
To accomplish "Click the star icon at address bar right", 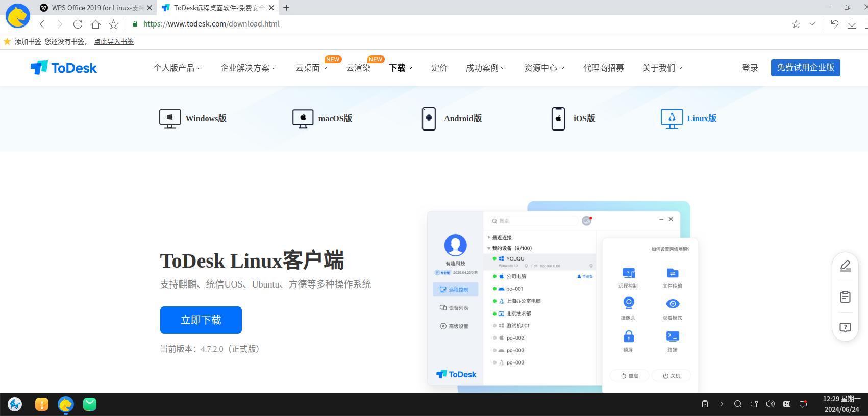I will pos(796,24).
